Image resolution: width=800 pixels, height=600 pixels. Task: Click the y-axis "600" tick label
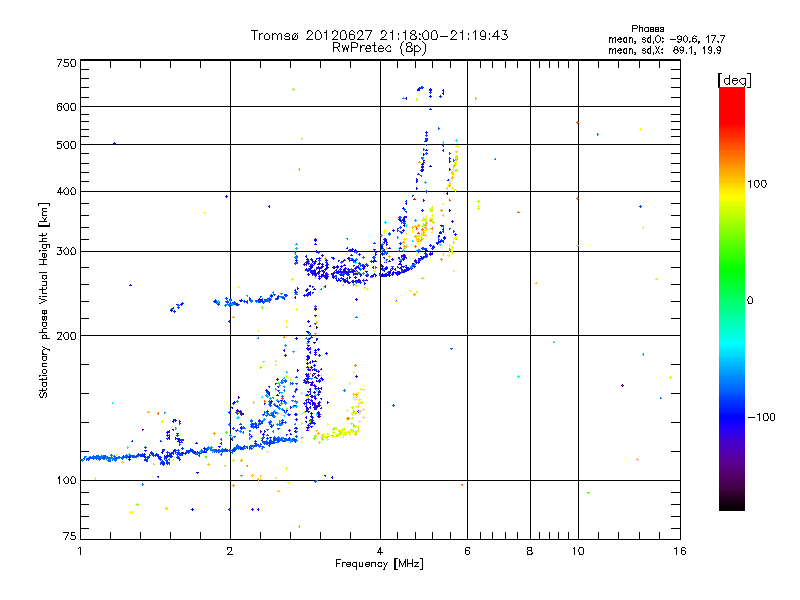pyautogui.click(x=66, y=107)
